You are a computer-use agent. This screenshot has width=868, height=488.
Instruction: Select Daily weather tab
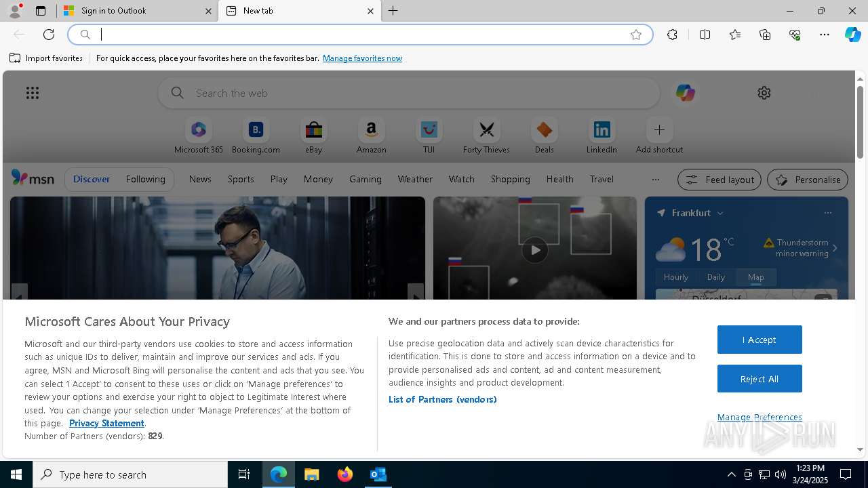click(716, 277)
